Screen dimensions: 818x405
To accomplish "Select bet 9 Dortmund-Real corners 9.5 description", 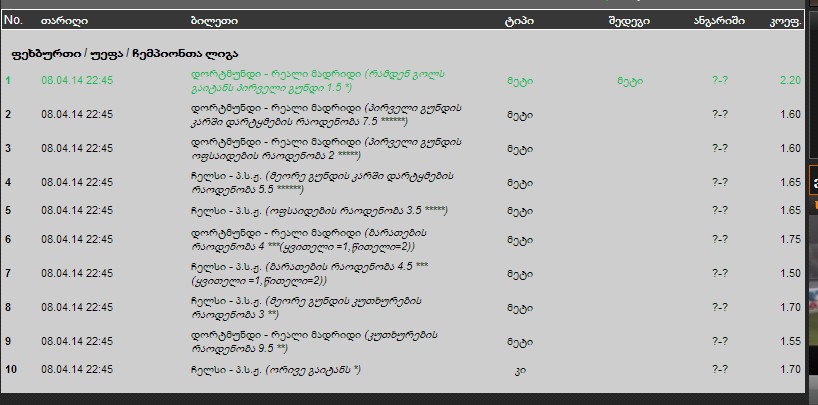I will coord(315,342).
